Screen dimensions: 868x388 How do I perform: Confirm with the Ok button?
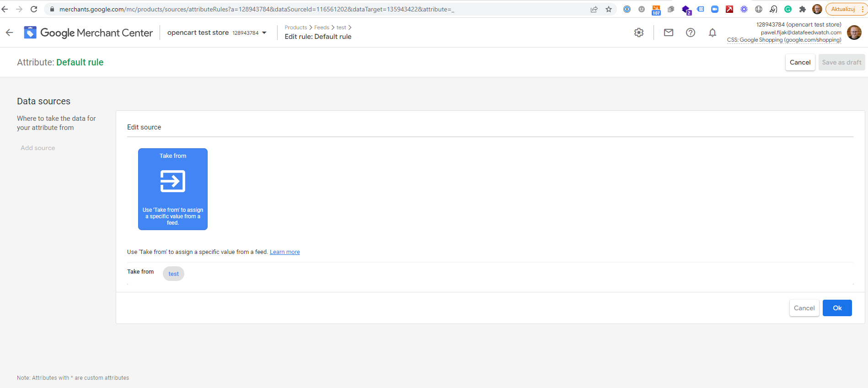(837, 308)
